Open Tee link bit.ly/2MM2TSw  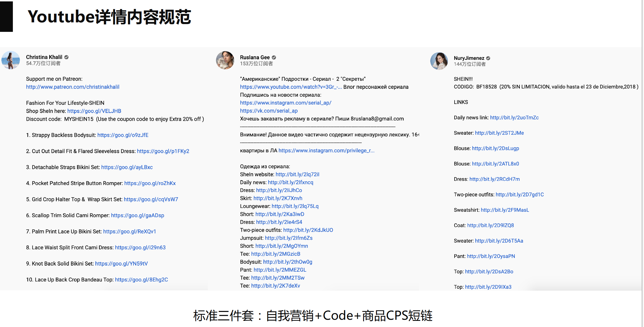[278, 278]
